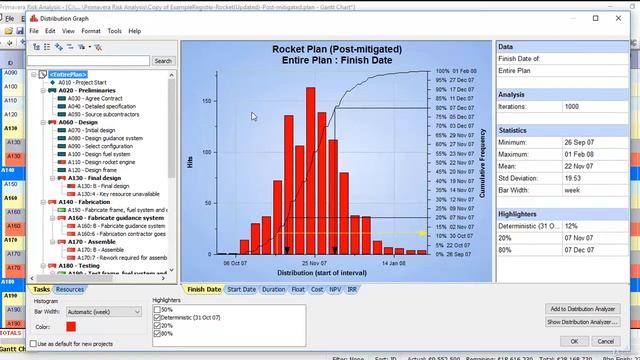Image resolution: width=640 pixels, height=360 pixels.
Task: Uncheck the Deterministic (31 Oct 07) highlighter
Action: pyautogui.click(x=157, y=318)
